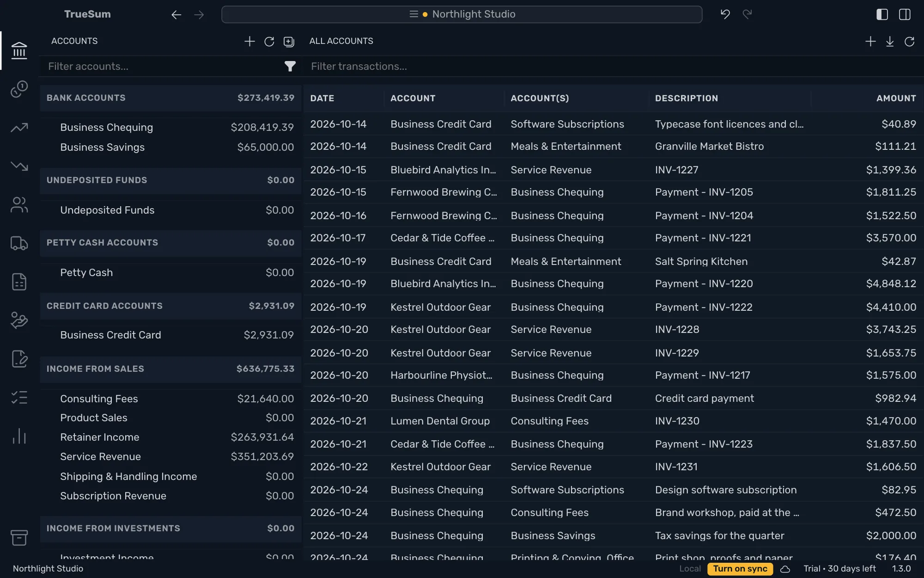Collapse the Undeposited Funds group header
Screen dimensions: 924x578
(170, 180)
